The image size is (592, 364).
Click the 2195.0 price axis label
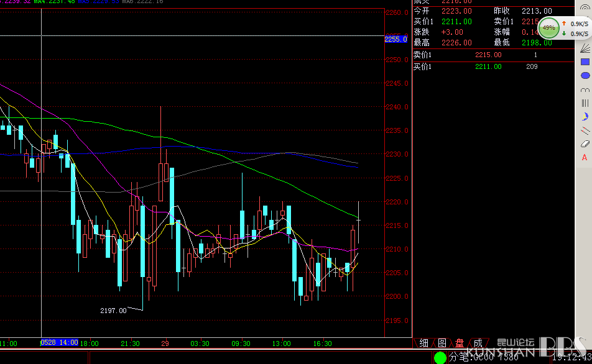tap(397, 321)
